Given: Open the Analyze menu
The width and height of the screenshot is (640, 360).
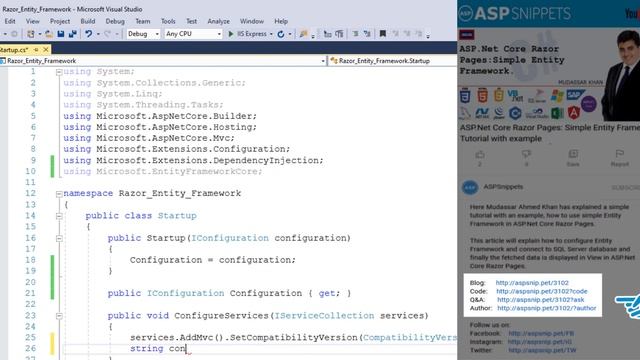Looking at the screenshot, I should pyautogui.click(x=218, y=21).
